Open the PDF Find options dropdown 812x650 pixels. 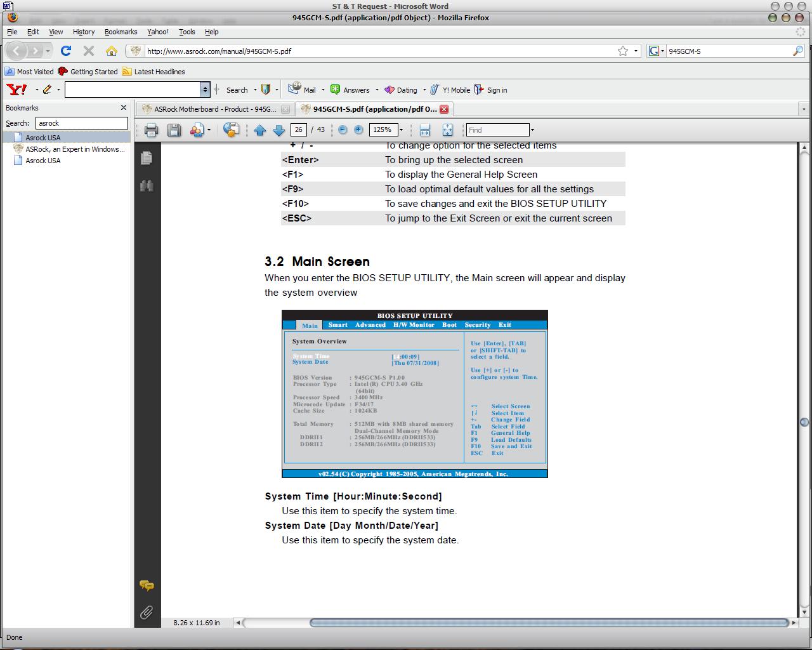[532, 130]
